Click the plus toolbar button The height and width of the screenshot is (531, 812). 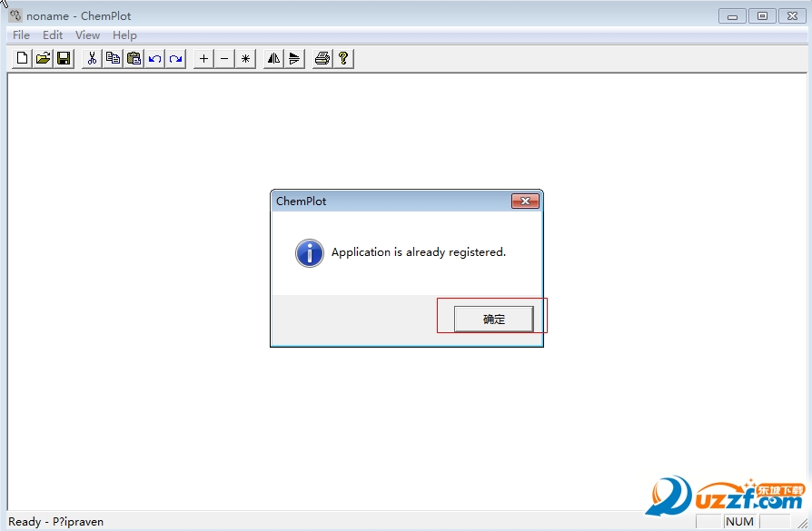coord(203,59)
